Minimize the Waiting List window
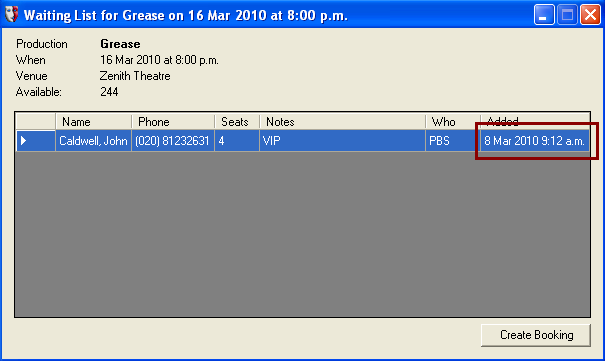This screenshot has width=605, height=361. (x=544, y=15)
